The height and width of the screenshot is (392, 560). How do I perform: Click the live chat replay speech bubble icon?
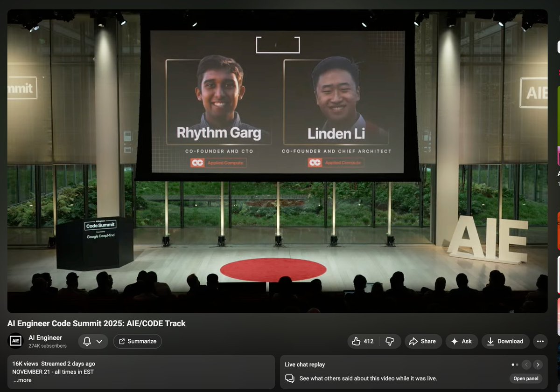(290, 378)
